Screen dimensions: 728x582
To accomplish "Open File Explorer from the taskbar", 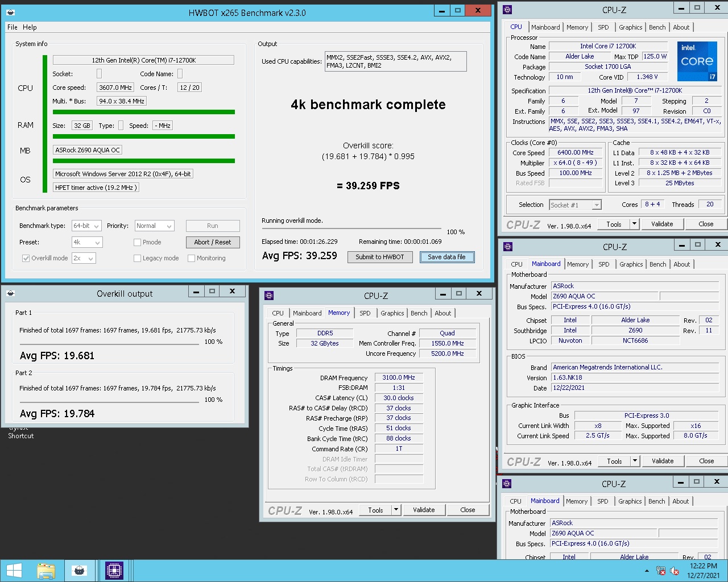I will (x=46, y=571).
